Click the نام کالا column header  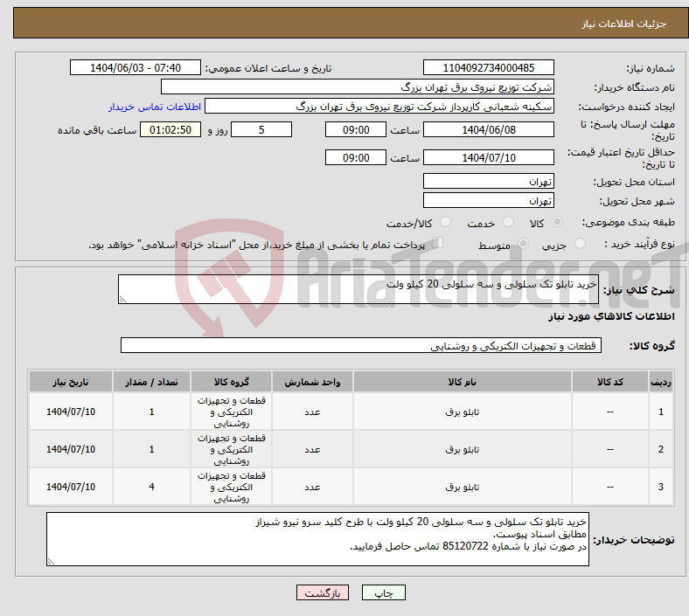[463, 382]
